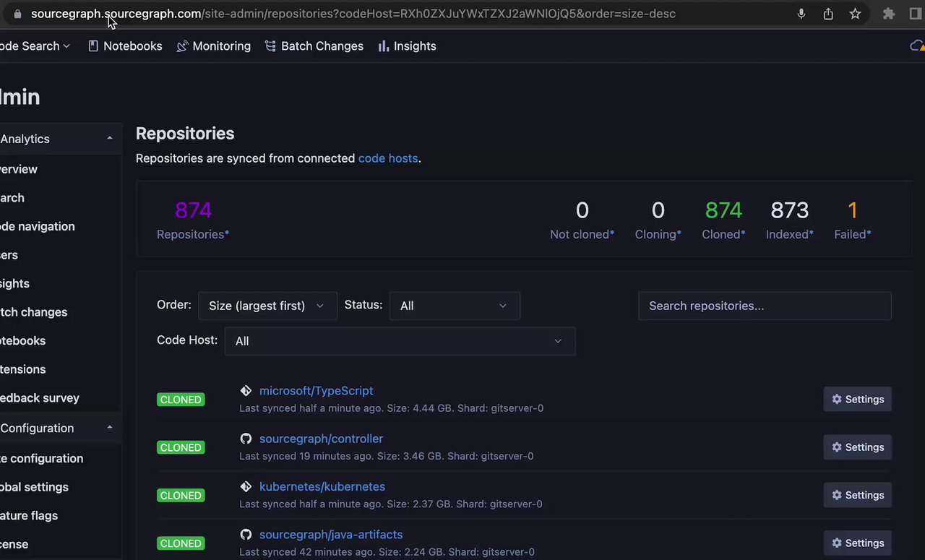This screenshot has width=925, height=560.
Task: Collapse the Analytics sidebar section
Action: coord(110,139)
